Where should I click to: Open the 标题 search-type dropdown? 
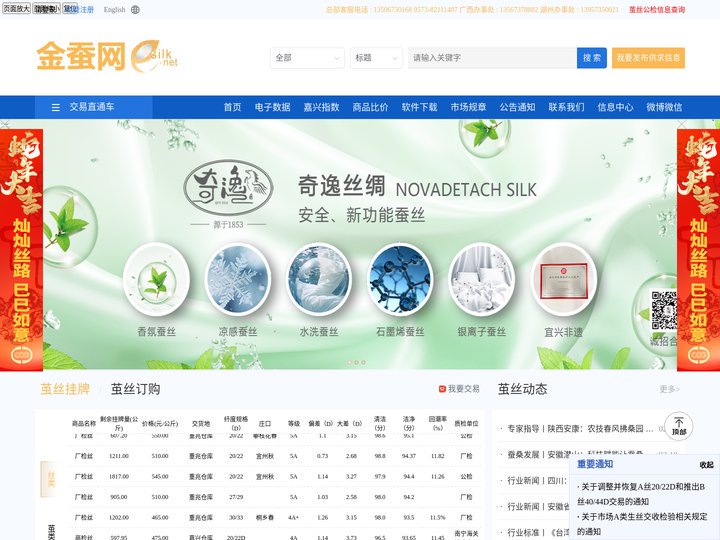click(376, 58)
